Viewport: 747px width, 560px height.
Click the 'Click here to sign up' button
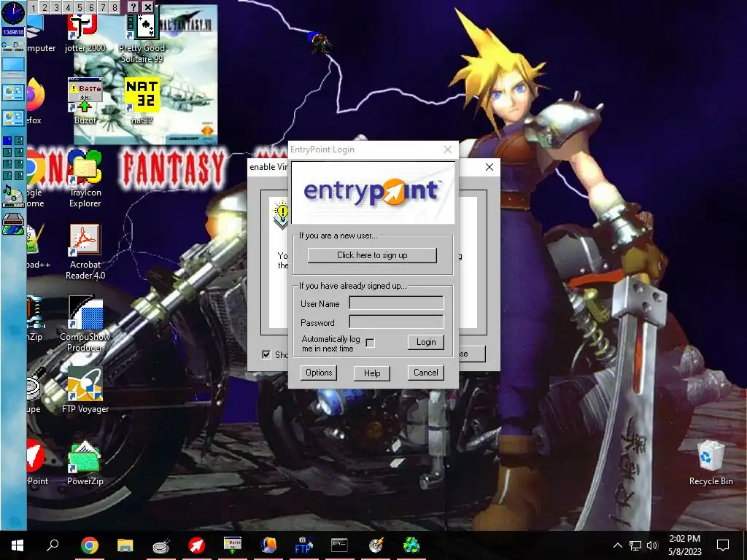pyautogui.click(x=372, y=255)
